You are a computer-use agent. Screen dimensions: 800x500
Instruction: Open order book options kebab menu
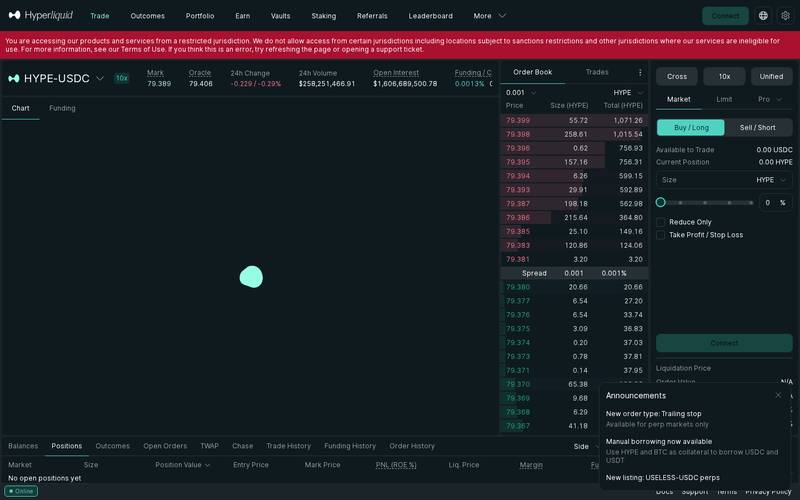640,72
